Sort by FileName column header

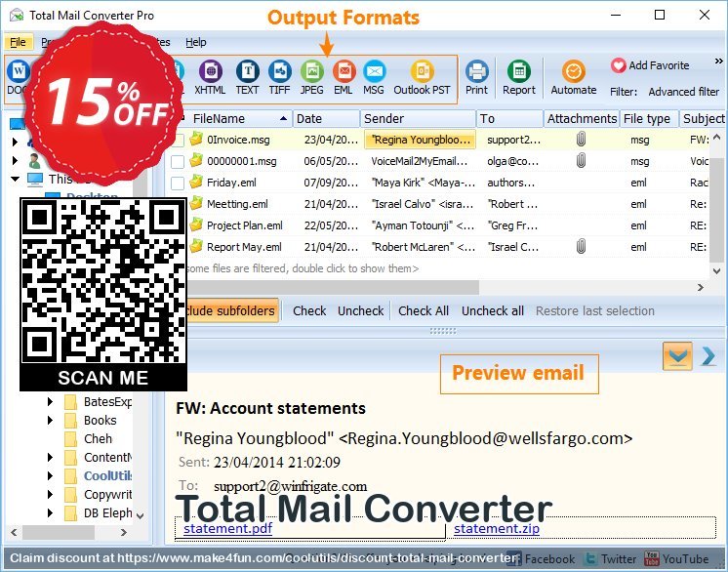click(x=239, y=119)
